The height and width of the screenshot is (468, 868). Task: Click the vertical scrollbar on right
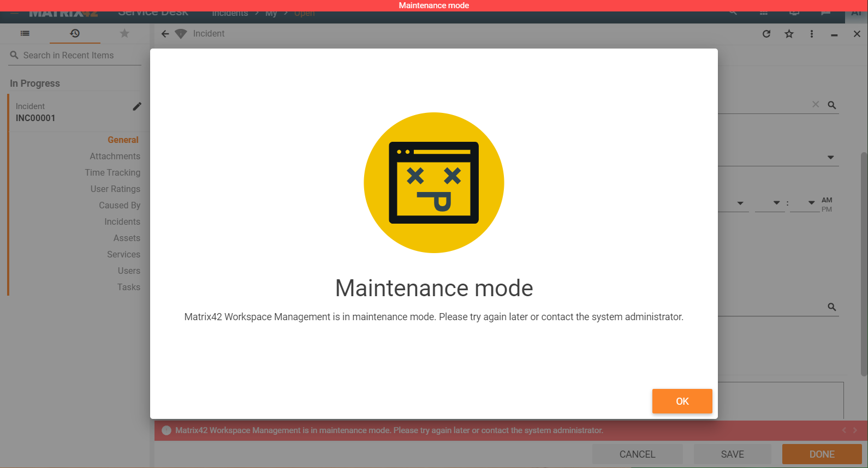(x=864, y=264)
